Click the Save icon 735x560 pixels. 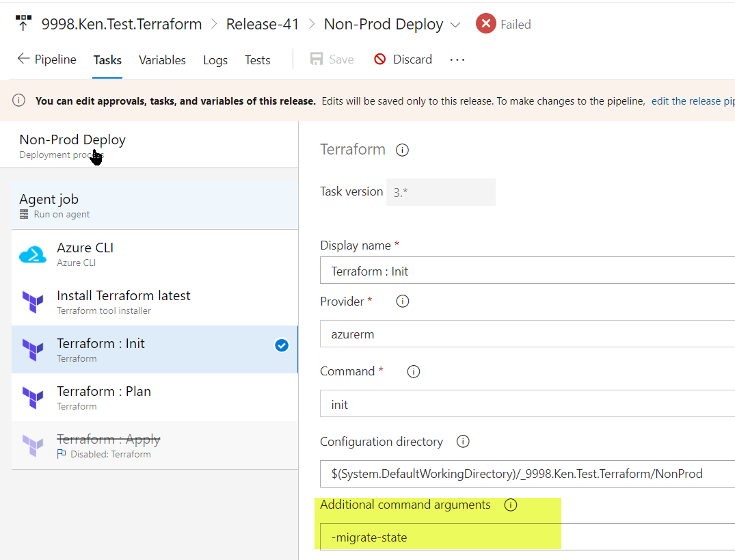(315, 59)
